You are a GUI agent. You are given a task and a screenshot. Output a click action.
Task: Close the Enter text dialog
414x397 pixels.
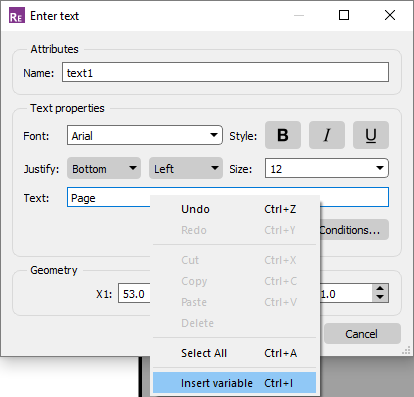390,15
